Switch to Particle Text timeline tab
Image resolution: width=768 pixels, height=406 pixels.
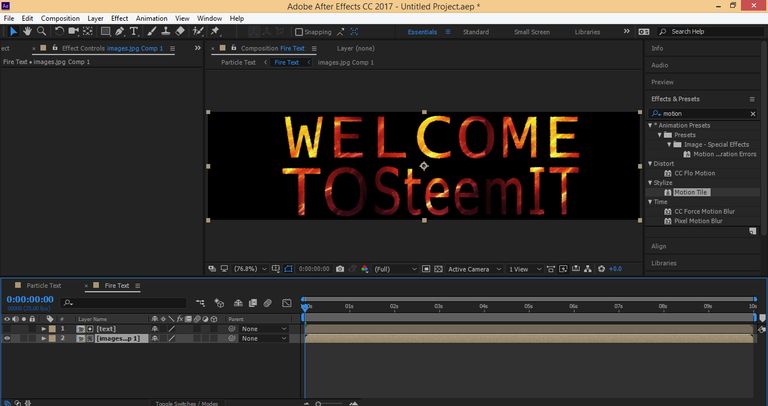[44, 286]
